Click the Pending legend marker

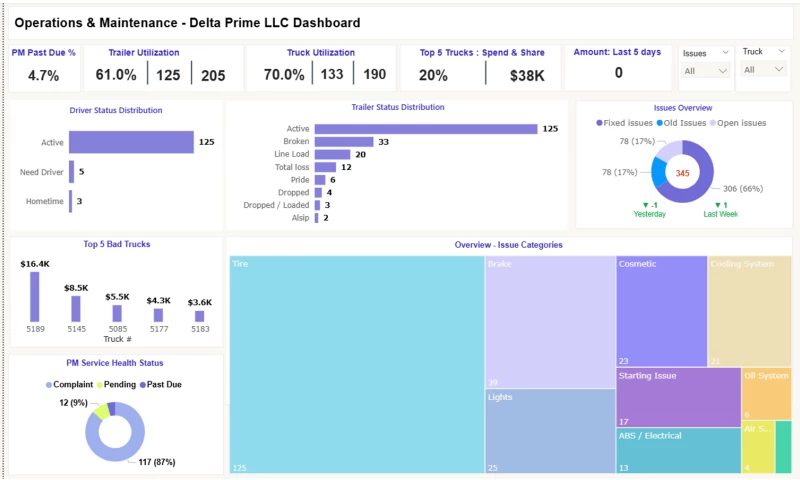point(99,385)
